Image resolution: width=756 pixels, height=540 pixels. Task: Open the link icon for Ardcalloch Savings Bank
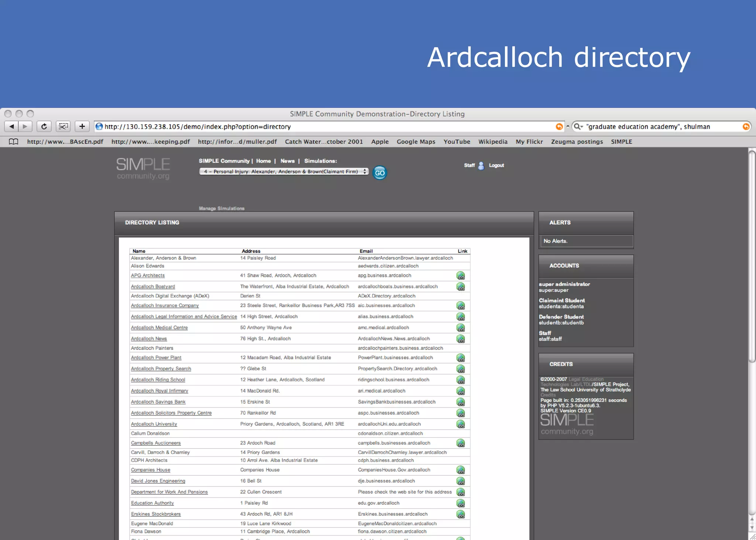click(460, 402)
